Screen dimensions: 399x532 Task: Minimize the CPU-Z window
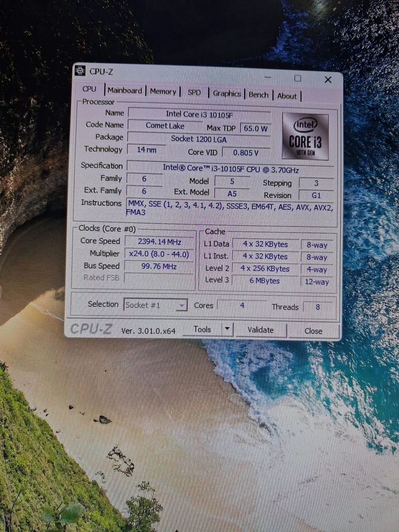[268, 77]
